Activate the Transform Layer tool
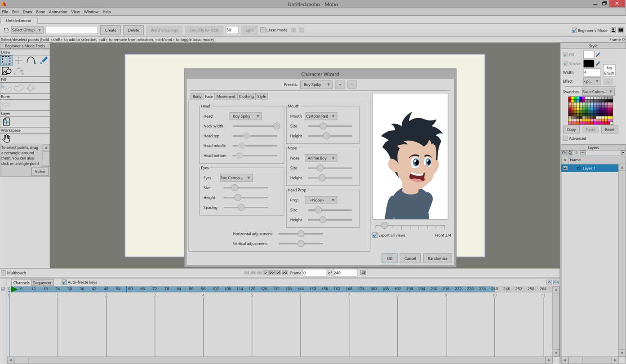This screenshot has width=626, height=364. (x=6, y=122)
